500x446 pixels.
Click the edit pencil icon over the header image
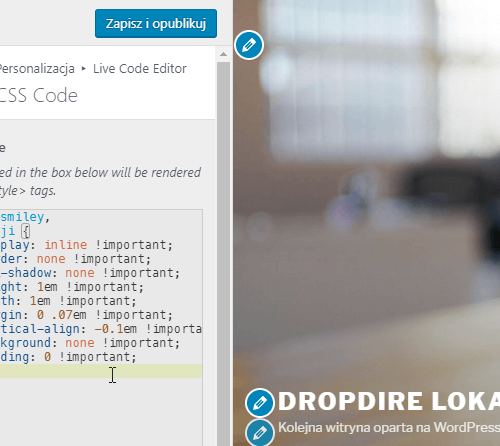click(x=249, y=45)
